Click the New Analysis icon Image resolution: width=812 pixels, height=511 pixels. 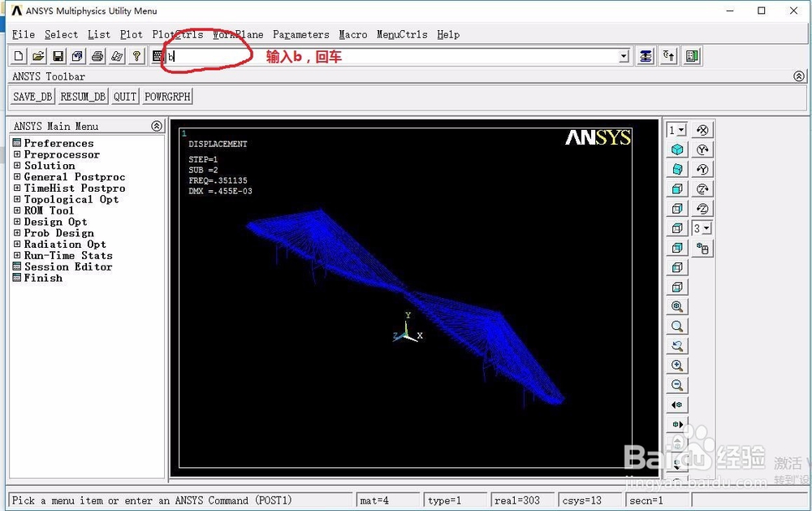(19, 56)
